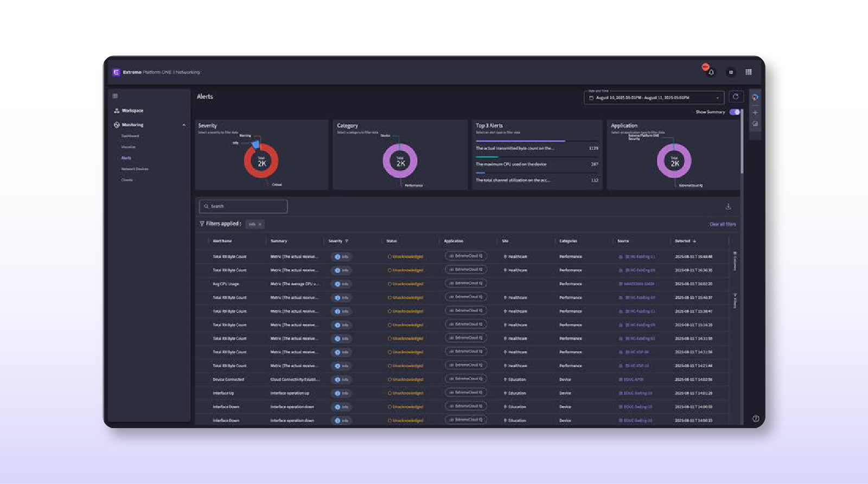Select the actual transmitted byte count entry
The width and height of the screenshot is (868, 484).
(x=537, y=148)
